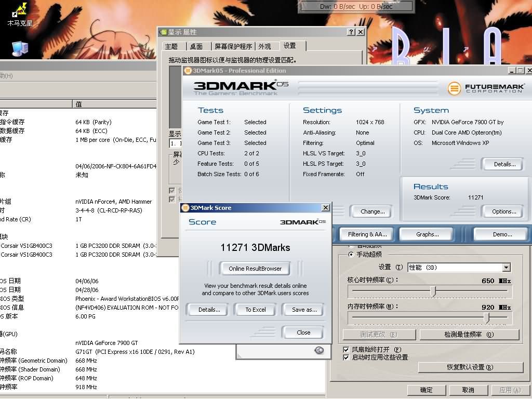Screen dimensions: 532x399
Task: Click the 1024 x 768 resolution value
Action: pyautogui.click(x=370, y=122)
